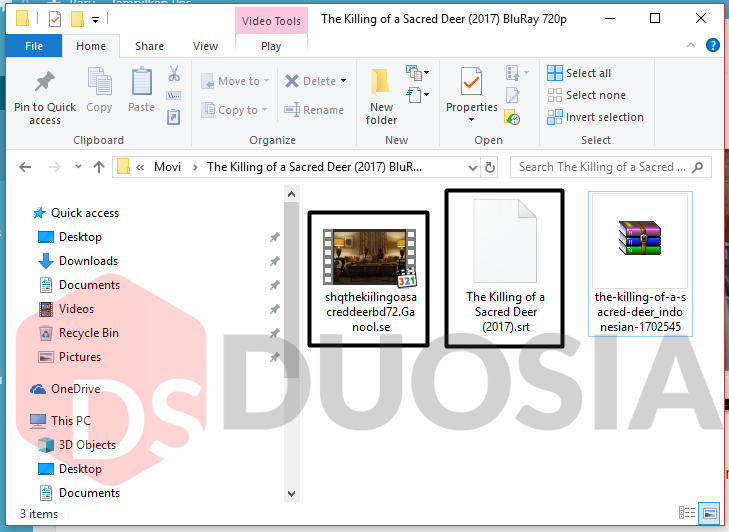This screenshot has width=729, height=532.
Task: Open the Play tab
Action: (x=271, y=46)
